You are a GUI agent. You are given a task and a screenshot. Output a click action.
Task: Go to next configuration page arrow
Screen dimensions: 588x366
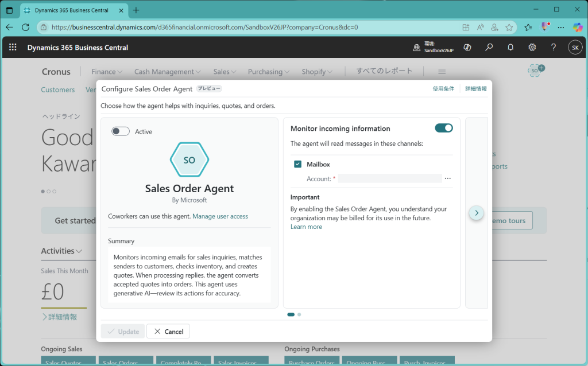[x=477, y=213]
